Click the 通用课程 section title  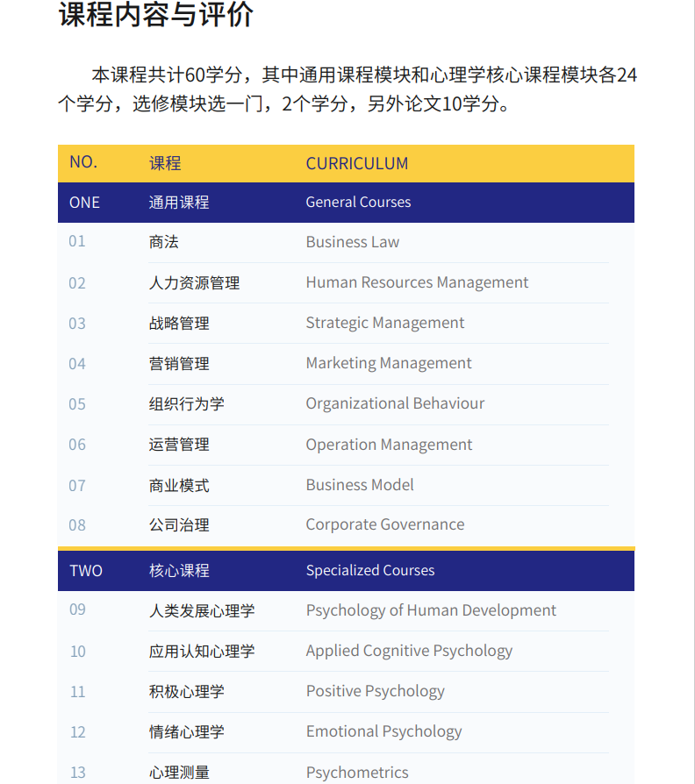[x=179, y=203]
